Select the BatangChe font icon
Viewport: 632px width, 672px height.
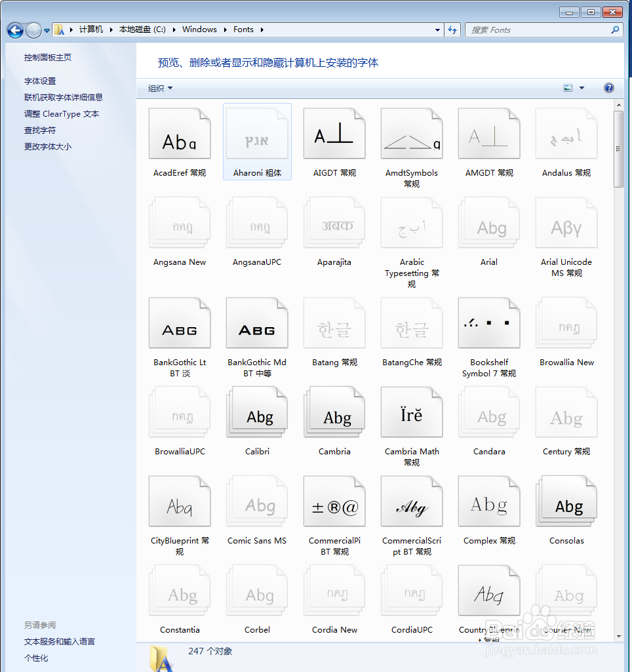point(412,323)
